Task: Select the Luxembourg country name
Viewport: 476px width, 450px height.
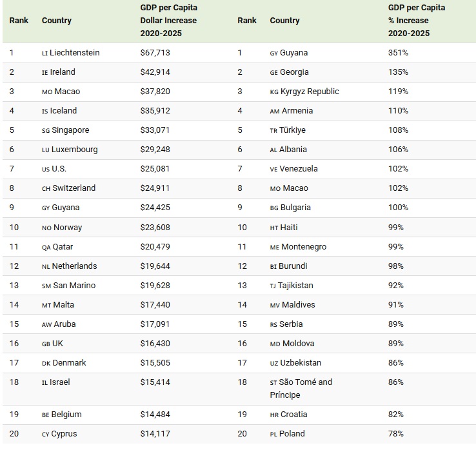Action: tap(75, 150)
